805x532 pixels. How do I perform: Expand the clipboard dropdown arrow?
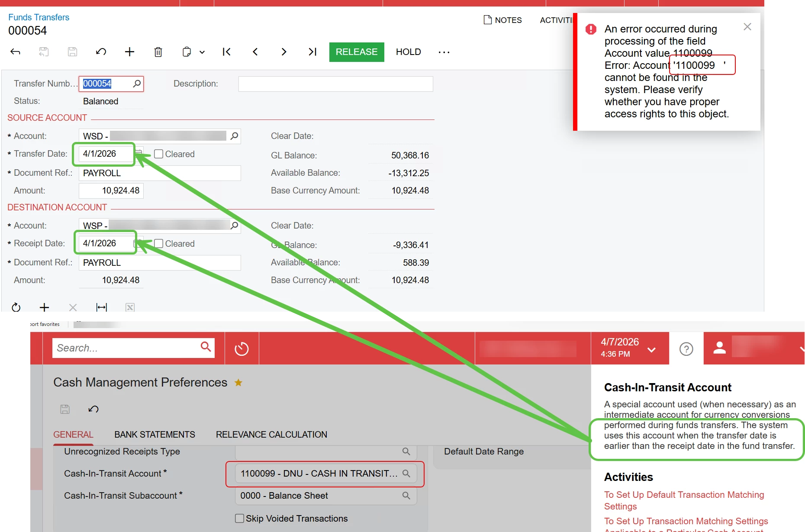click(x=202, y=52)
